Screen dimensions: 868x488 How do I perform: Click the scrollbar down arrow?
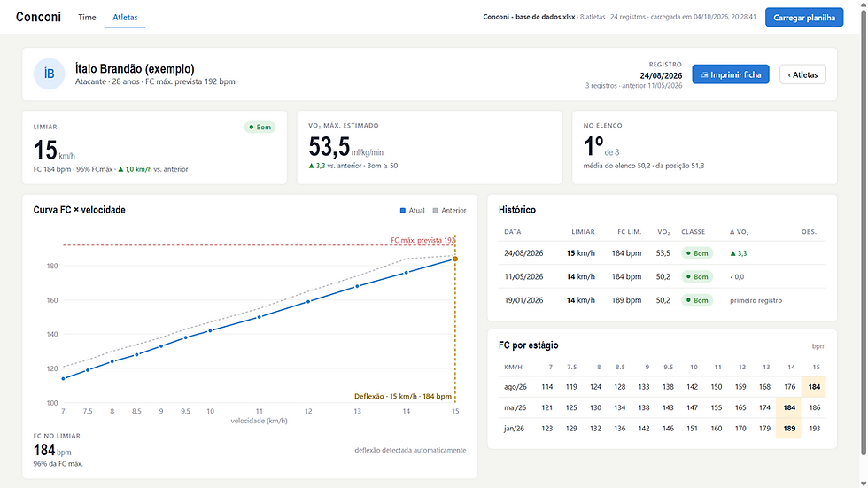(863, 484)
